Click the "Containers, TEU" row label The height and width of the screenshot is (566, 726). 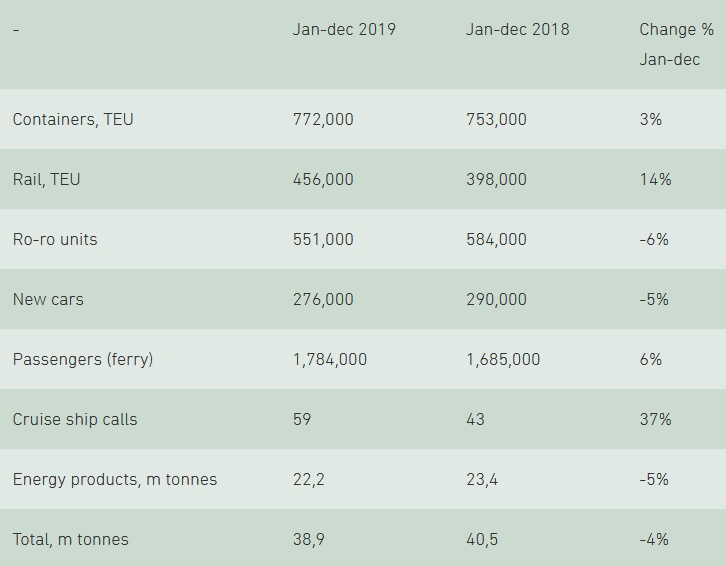coord(73,119)
